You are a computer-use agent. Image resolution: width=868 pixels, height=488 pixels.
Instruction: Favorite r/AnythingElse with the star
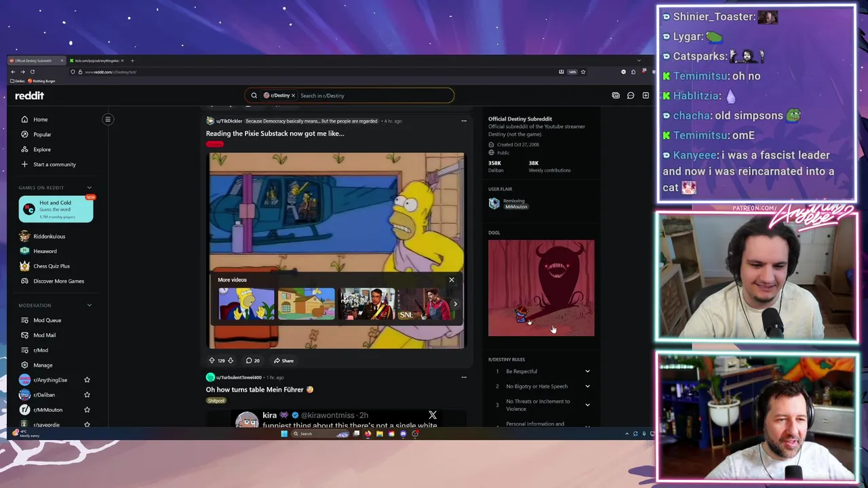coord(87,380)
